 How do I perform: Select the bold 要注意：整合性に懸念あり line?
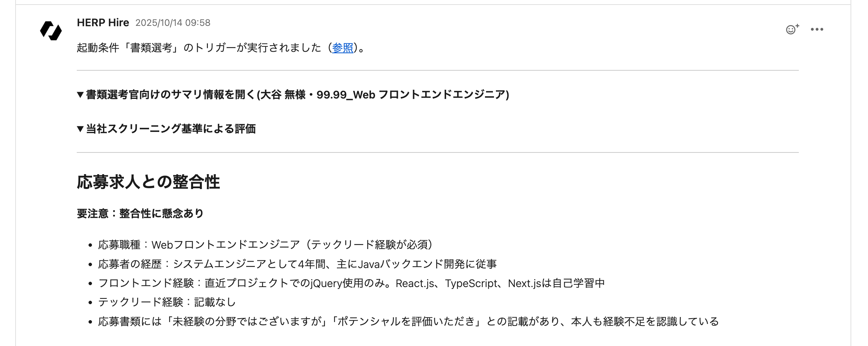point(140,214)
